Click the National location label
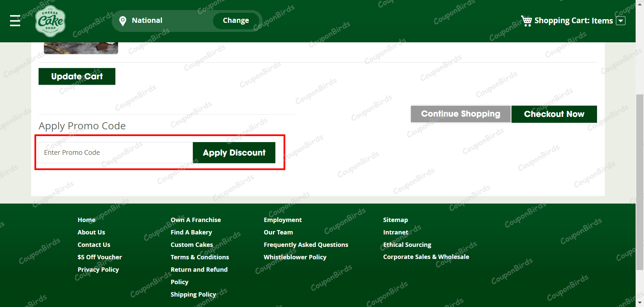 click(x=147, y=20)
